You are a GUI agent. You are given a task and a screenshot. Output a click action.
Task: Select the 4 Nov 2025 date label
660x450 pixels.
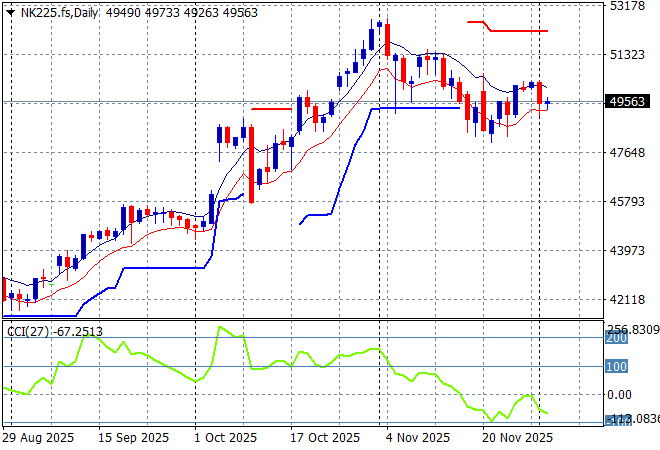416,438
